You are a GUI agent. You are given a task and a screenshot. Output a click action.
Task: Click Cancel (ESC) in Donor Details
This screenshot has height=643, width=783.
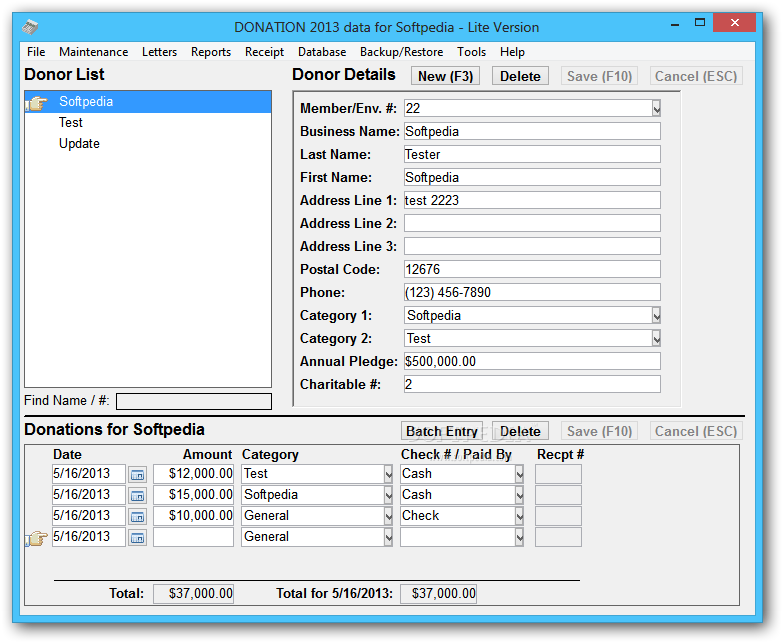pos(696,76)
